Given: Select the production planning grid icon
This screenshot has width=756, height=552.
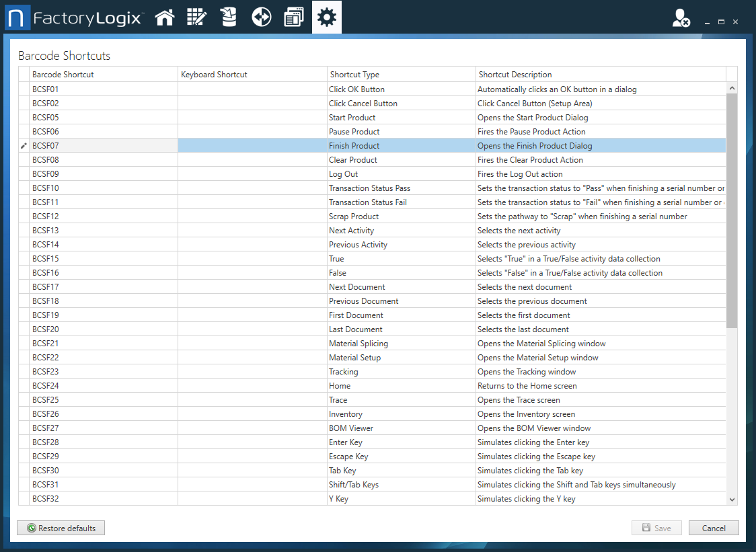Looking at the screenshot, I should tap(196, 17).
